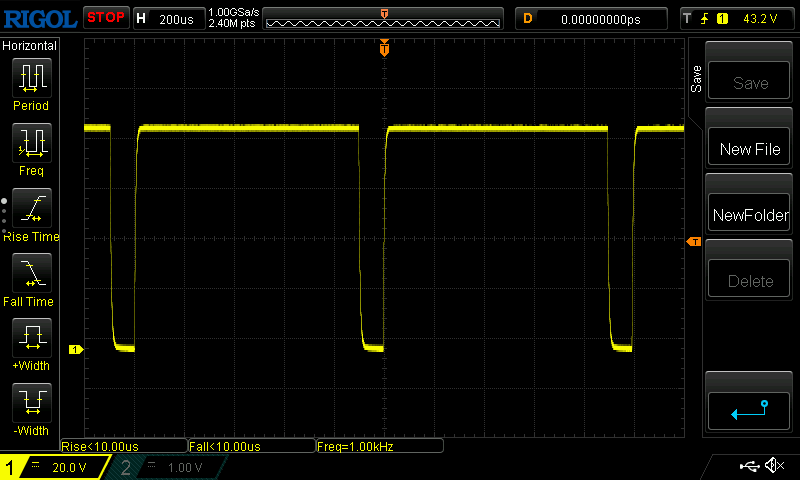Click the muted speaker icon

[x=774, y=465]
